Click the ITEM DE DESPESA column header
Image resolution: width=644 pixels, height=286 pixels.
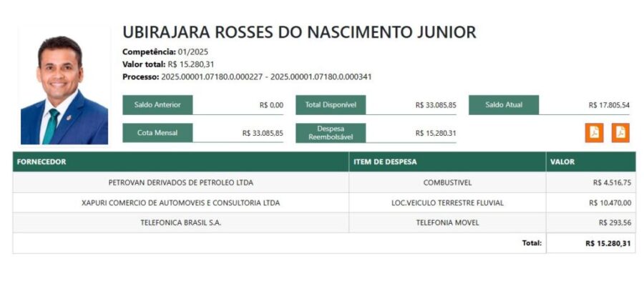click(x=385, y=162)
